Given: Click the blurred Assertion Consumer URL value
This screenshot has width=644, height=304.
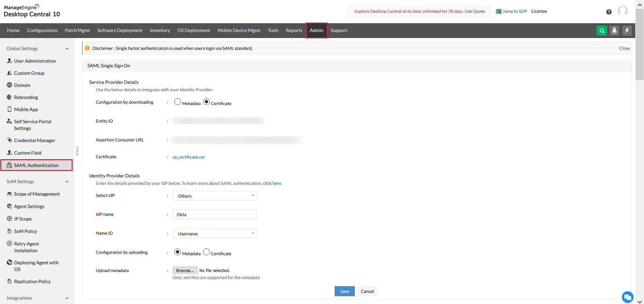Looking at the screenshot, I should (237, 140).
